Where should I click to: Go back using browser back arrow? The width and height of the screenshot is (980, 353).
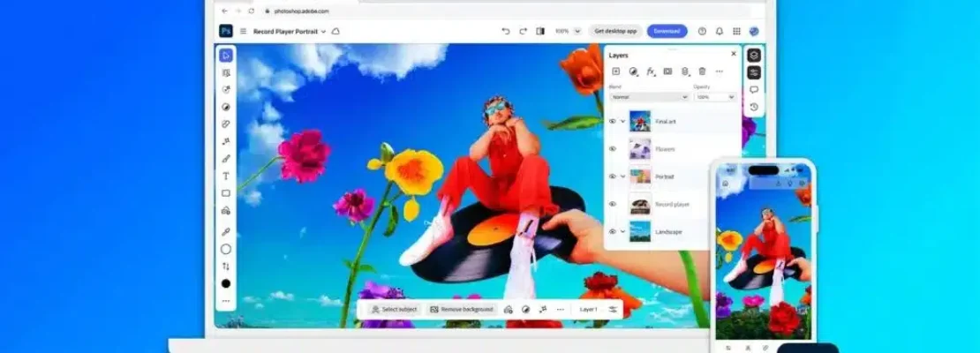pyautogui.click(x=224, y=11)
